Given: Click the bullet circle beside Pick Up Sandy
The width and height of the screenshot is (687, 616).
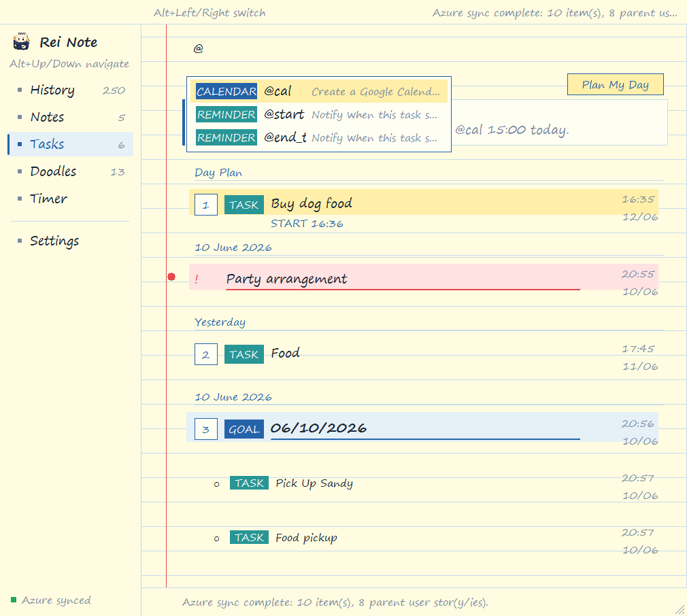Looking at the screenshot, I should (x=216, y=484).
